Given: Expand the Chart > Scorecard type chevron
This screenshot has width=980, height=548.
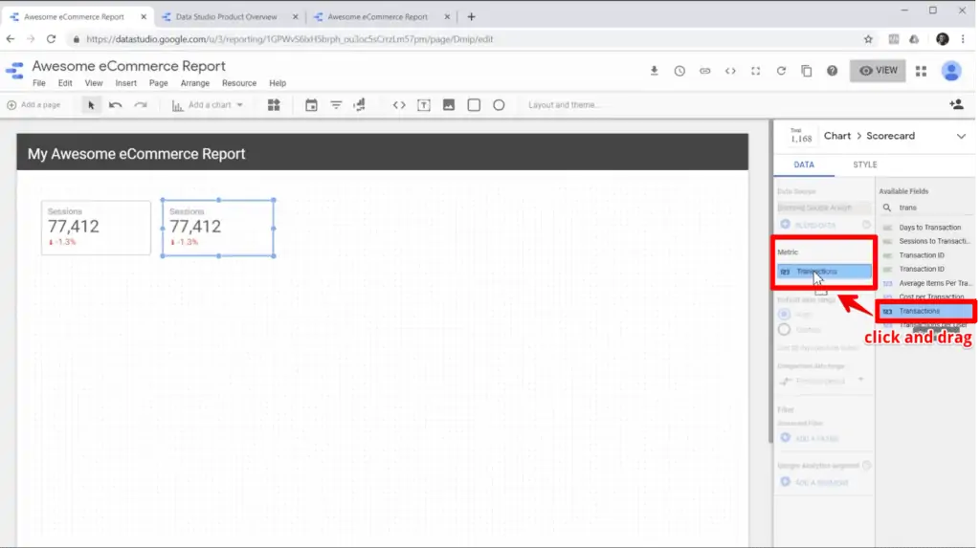Looking at the screenshot, I should (961, 136).
